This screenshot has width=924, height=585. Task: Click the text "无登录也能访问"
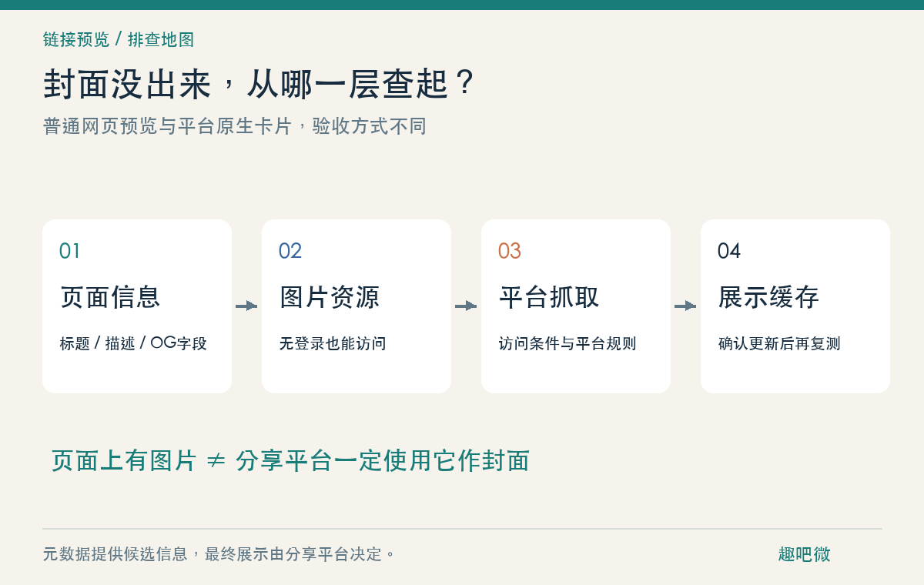tap(333, 343)
